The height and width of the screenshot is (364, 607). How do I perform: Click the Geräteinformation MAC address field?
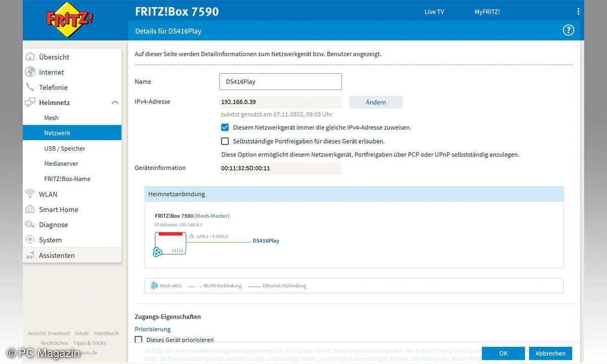point(281,168)
